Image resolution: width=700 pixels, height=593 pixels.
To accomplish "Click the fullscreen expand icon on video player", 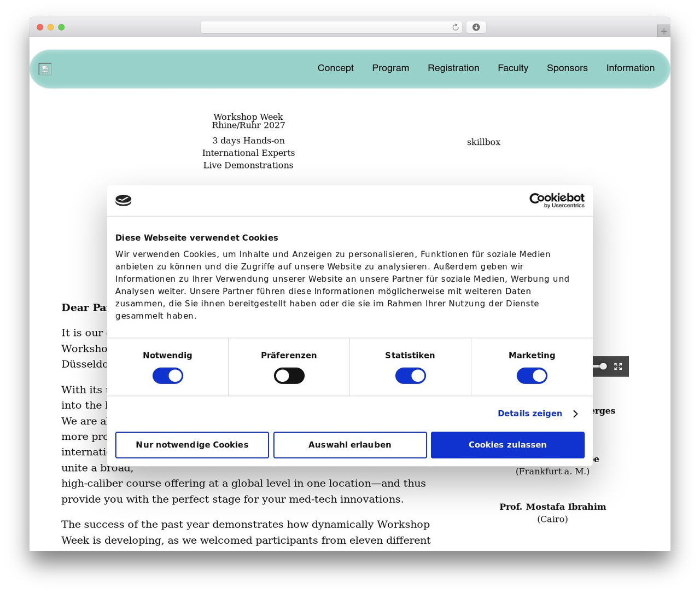I will coord(618,367).
